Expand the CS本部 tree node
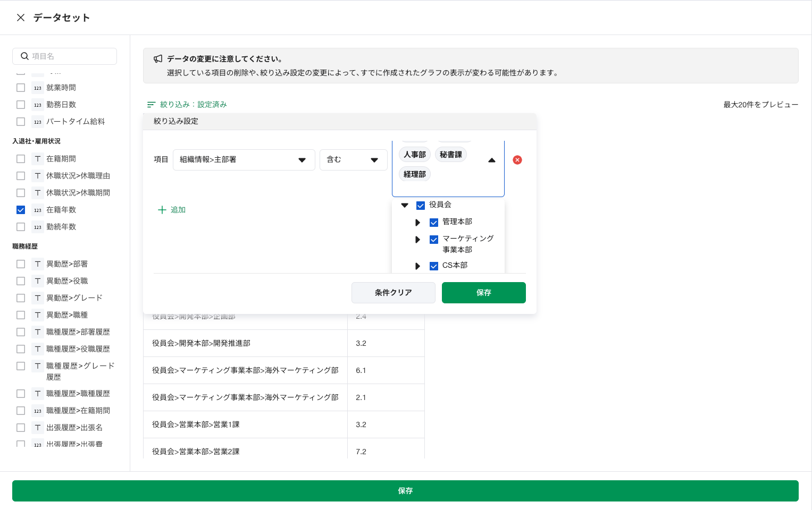 [417, 266]
